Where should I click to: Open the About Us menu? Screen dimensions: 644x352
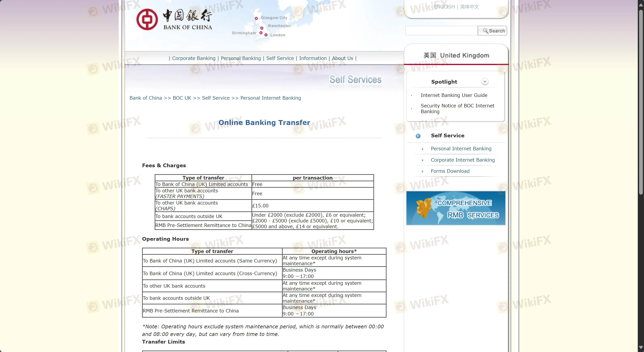click(x=342, y=58)
